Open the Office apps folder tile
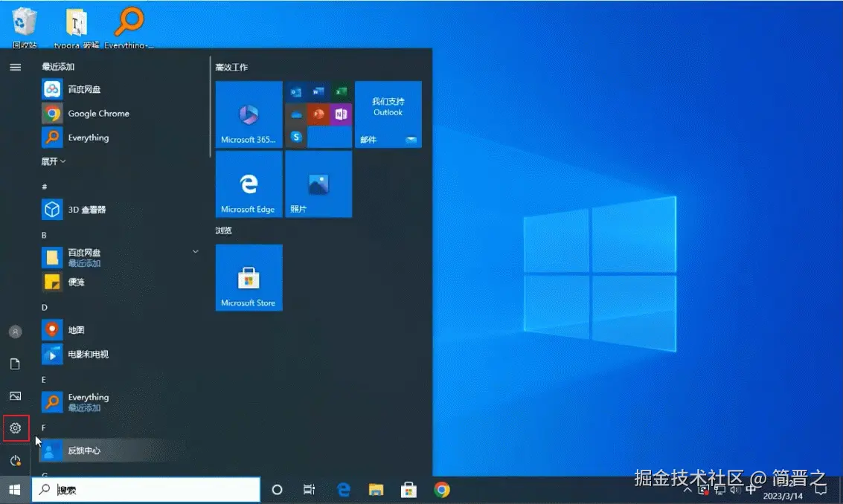The height and width of the screenshot is (504, 843). pos(318,114)
